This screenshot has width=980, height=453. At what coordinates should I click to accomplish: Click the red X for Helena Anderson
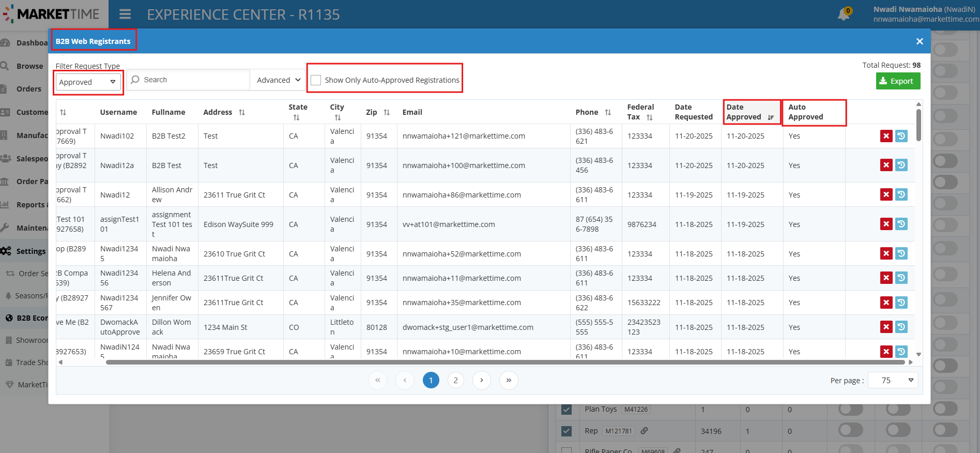point(886,278)
